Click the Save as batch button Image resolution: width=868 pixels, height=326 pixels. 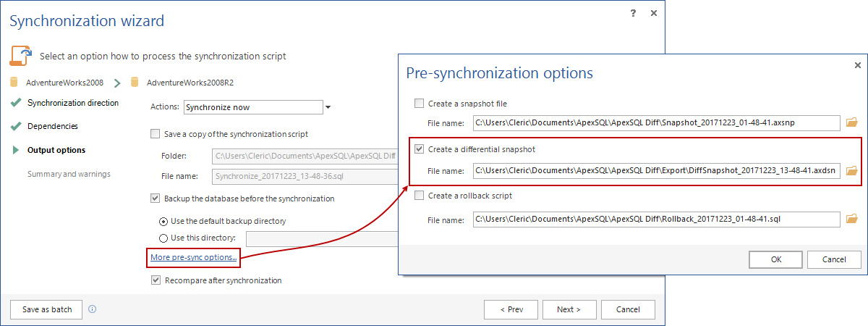47,309
